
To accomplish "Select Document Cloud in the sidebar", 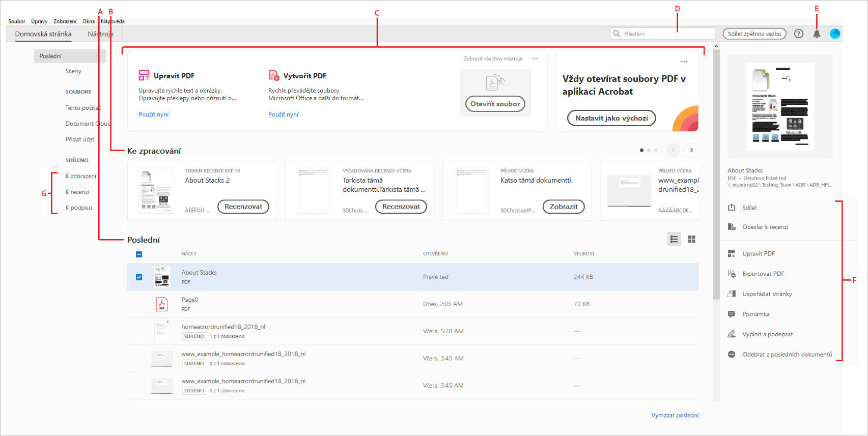I will pos(88,124).
